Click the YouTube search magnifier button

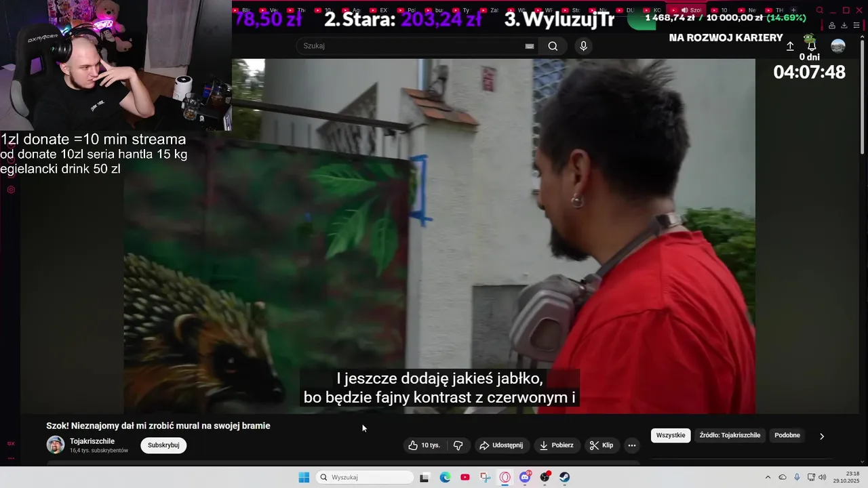[x=553, y=46]
